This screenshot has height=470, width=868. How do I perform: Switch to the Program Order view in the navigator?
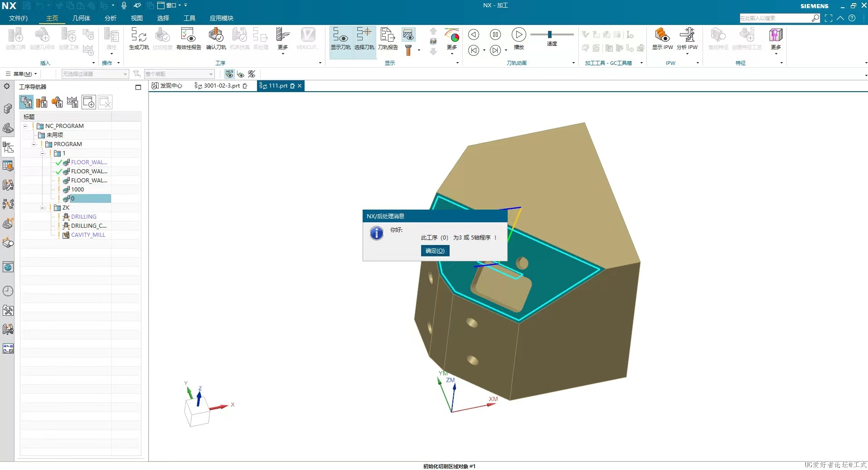click(x=26, y=103)
